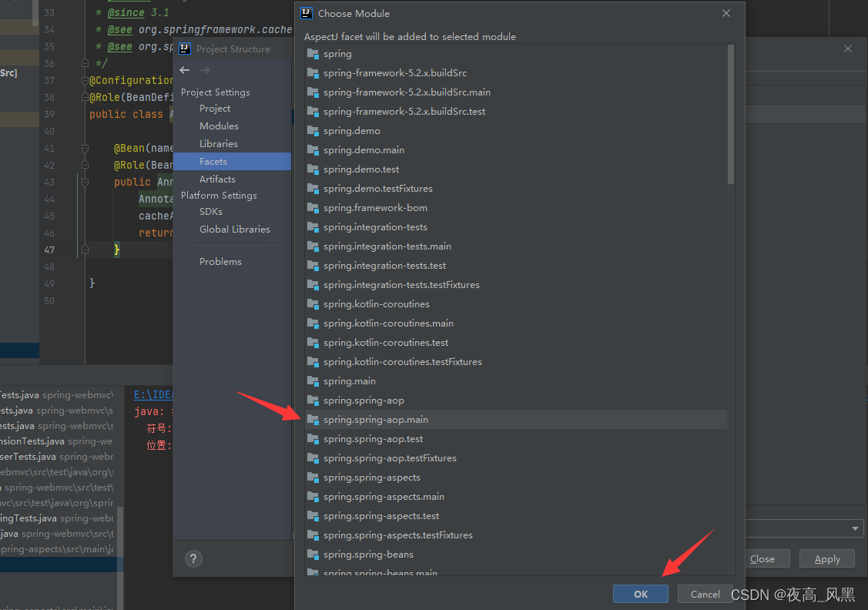Select spring.spring-aop.testFixtures module
This screenshot has width=868, height=610.
coord(515,458)
